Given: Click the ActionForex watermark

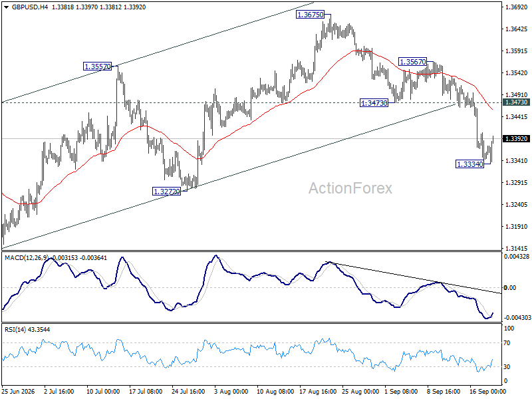Looking at the screenshot, I should [350, 188].
